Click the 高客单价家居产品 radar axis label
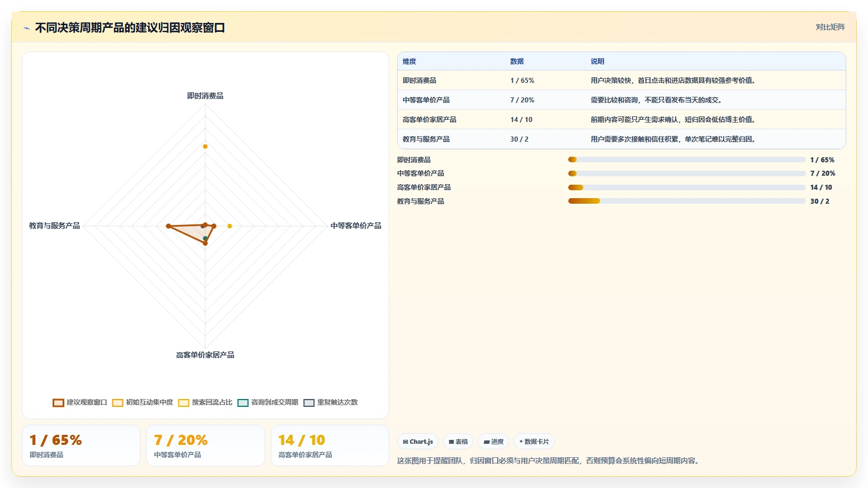Image resolution: width=868 pixels, height=488 pixels. [205, 355]
